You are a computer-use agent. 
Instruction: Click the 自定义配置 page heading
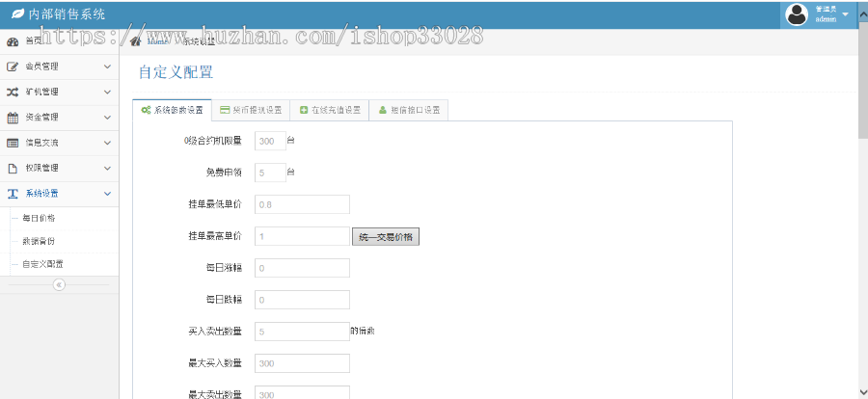176,72
